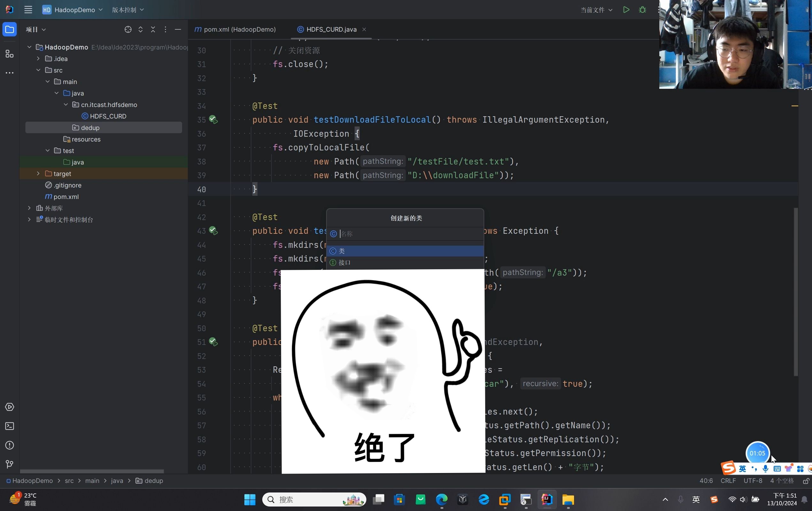Viewport: 812px width, 511px height.
Task: Click line position 40:6 indicator
Action: [x=706, y=481]
